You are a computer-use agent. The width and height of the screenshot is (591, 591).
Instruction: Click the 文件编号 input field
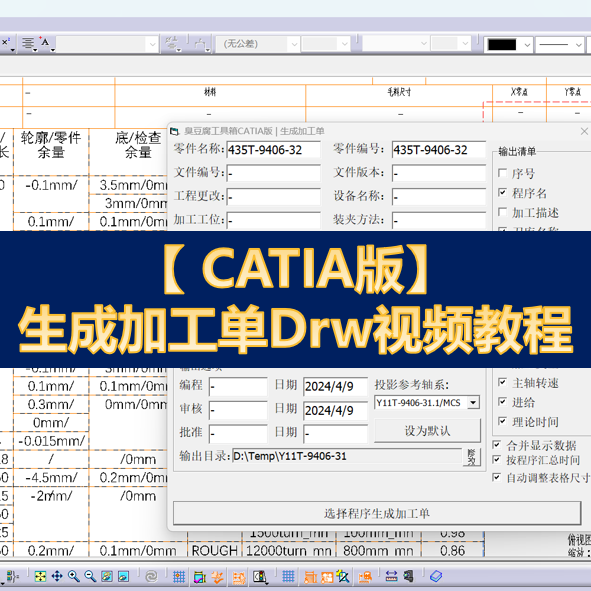pos(274,173)
